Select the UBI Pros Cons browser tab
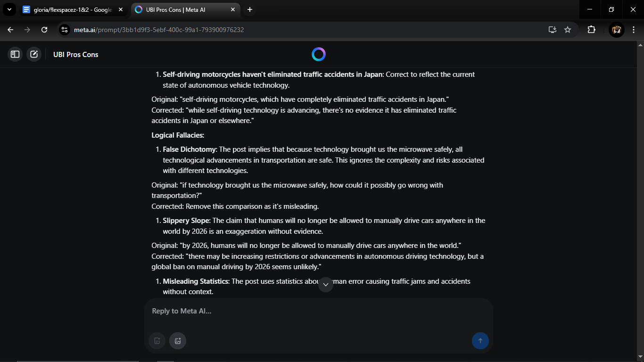Viewport: 644px width, 362px height. (186, 9)
